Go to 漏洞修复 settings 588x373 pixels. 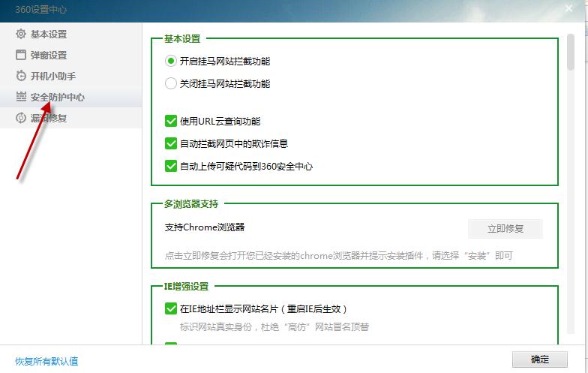pos(49,118)
